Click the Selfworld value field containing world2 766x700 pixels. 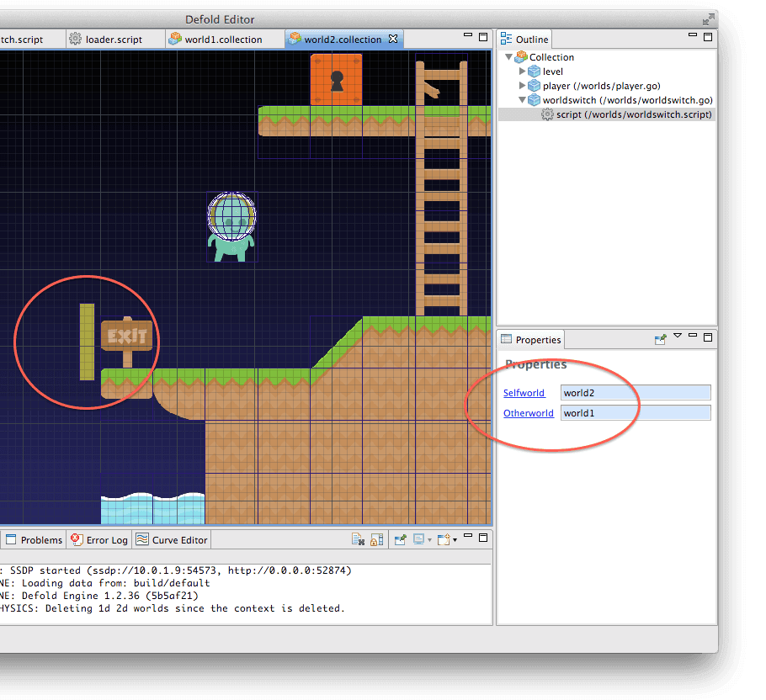tap(636, 393)
